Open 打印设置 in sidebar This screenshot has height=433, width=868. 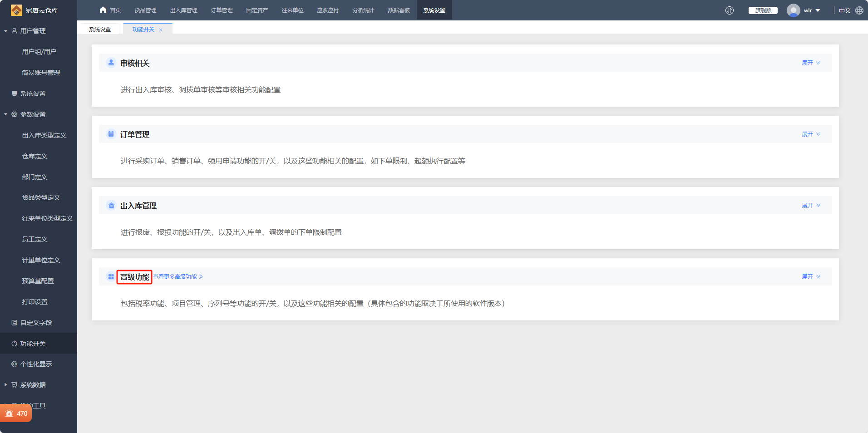point(35,302)
